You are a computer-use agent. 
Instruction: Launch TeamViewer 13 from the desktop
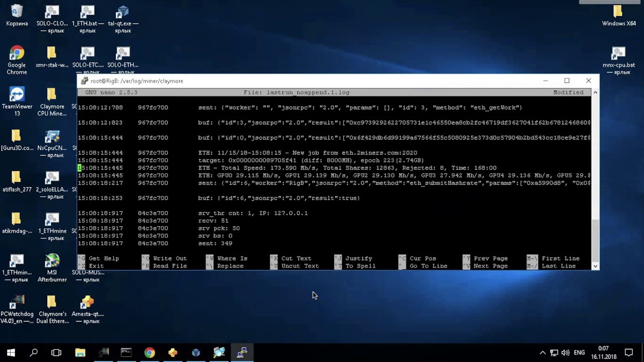17,95
